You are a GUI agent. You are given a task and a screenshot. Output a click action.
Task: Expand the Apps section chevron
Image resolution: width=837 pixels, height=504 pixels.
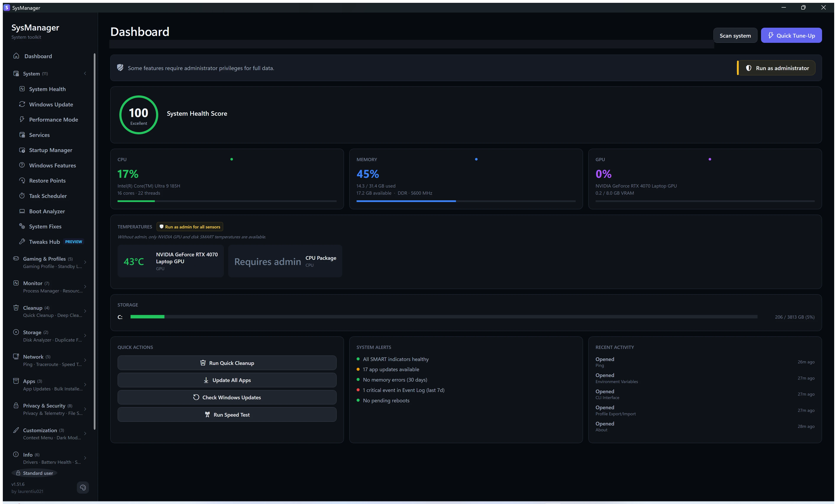tap(85, 385)
